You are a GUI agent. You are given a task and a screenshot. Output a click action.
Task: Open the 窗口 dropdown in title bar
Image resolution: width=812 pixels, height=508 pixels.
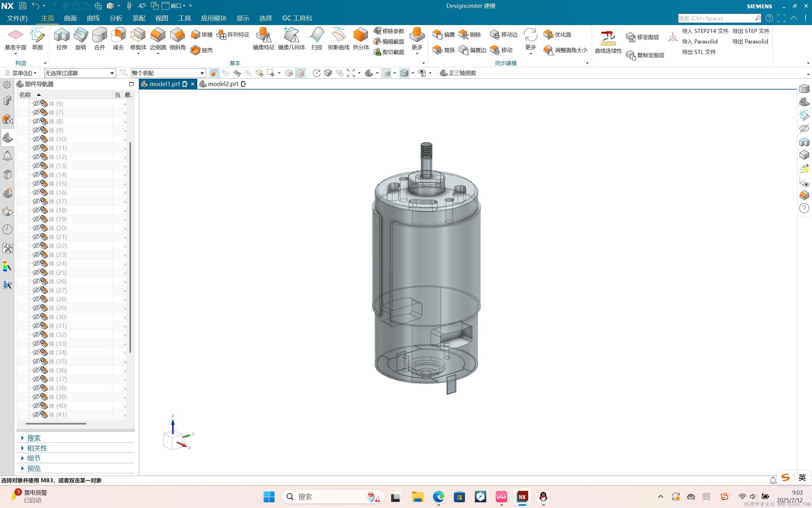[174, 6]
